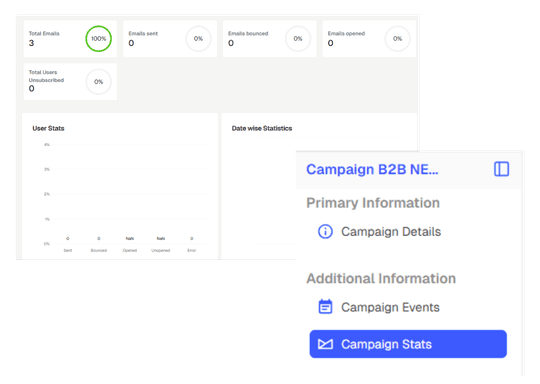Click the Total Users Unsubscribed label
Screen dimensions: 540x384
point(46,76)
